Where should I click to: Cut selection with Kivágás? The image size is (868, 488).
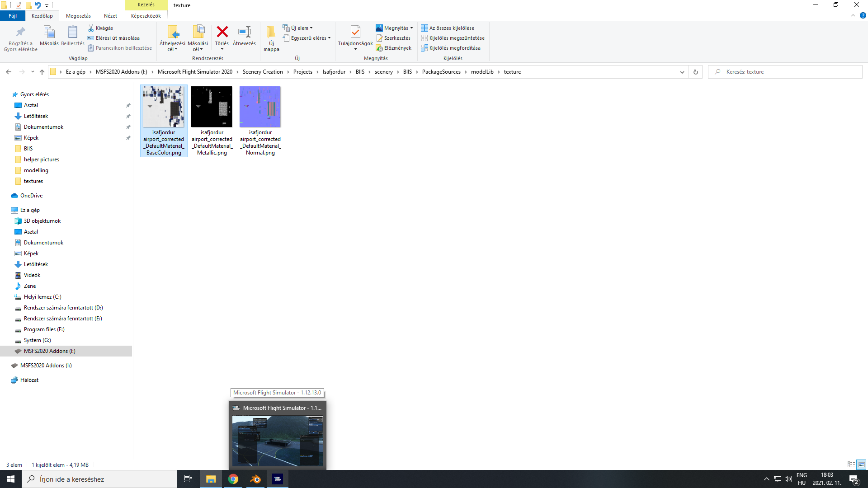[x=100, y=28]
